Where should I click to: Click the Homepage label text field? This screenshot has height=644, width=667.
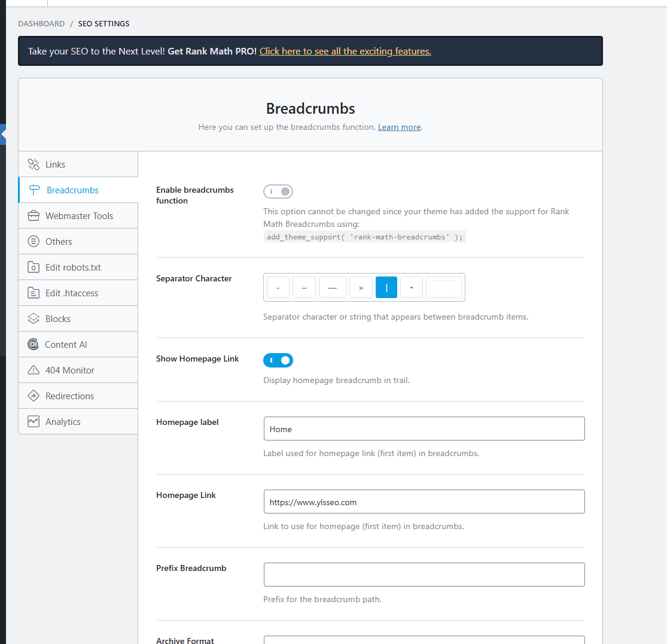pyautogui.click(x=424, y=429)
